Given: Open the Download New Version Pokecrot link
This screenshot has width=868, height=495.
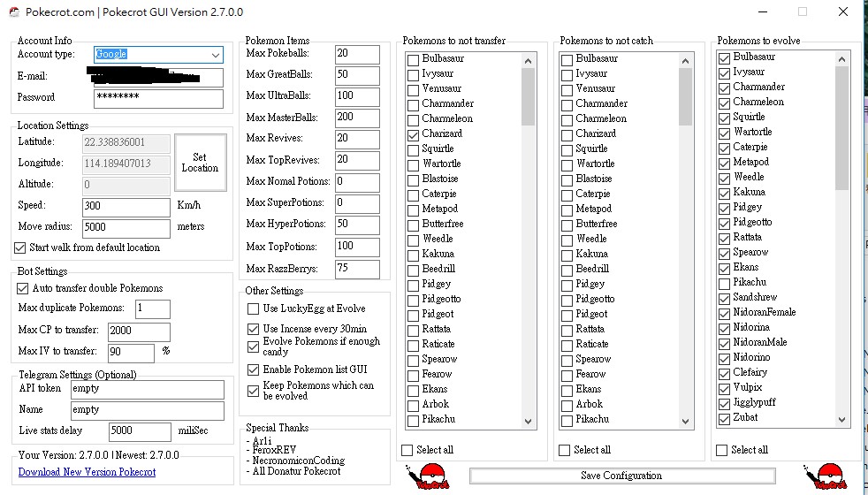Looking at the screenshot, I should [87, 472].
